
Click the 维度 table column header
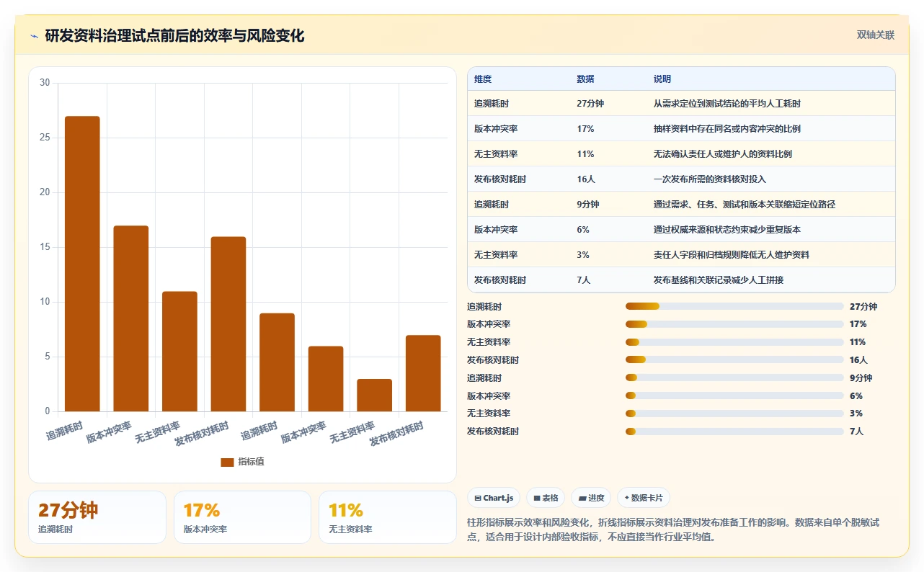(x=483, y=79)
